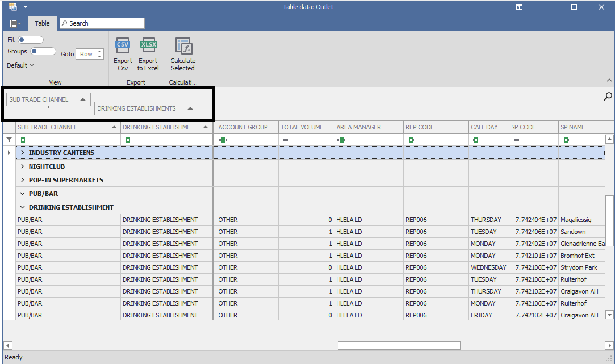This screenshot has height=364, width=615.
Task: Click the magnifier search icon at right
Action: pos(608,97)
